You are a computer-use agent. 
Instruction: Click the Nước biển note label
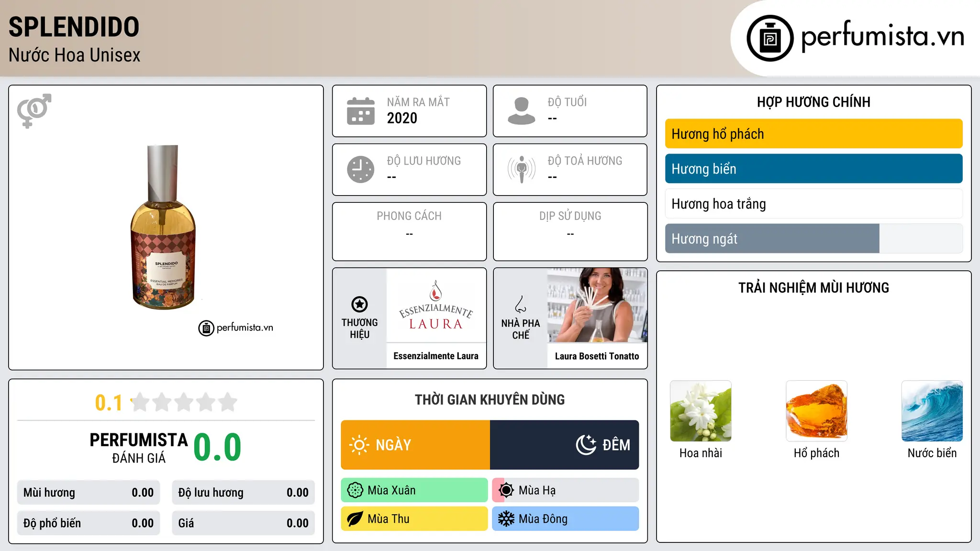932,453
